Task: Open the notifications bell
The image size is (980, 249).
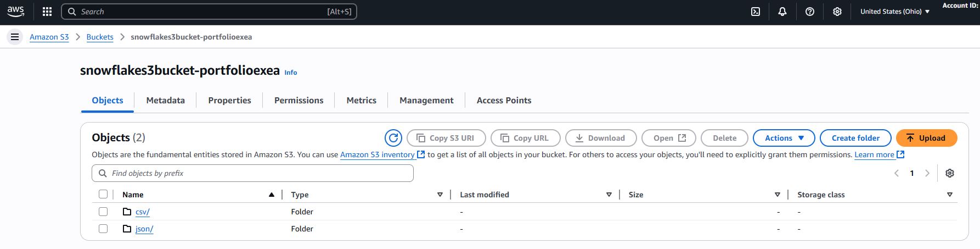Action: (782, 12)
